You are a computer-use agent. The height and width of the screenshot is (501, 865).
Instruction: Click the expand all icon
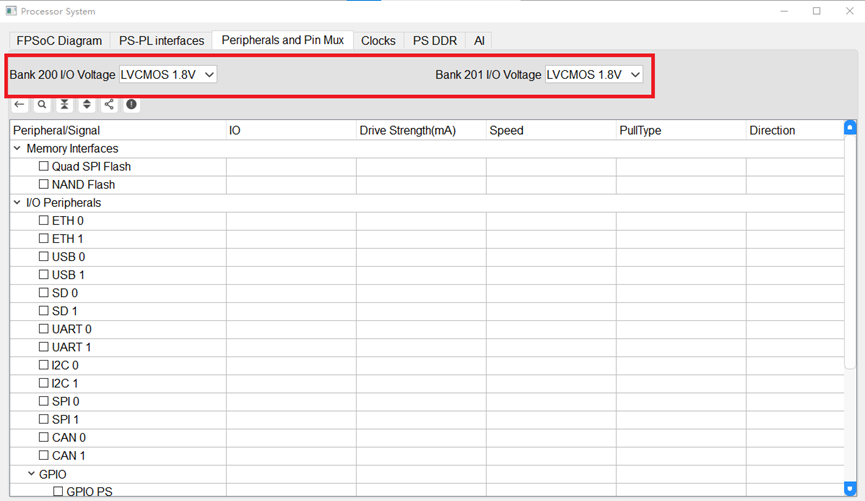click(87, 104)
